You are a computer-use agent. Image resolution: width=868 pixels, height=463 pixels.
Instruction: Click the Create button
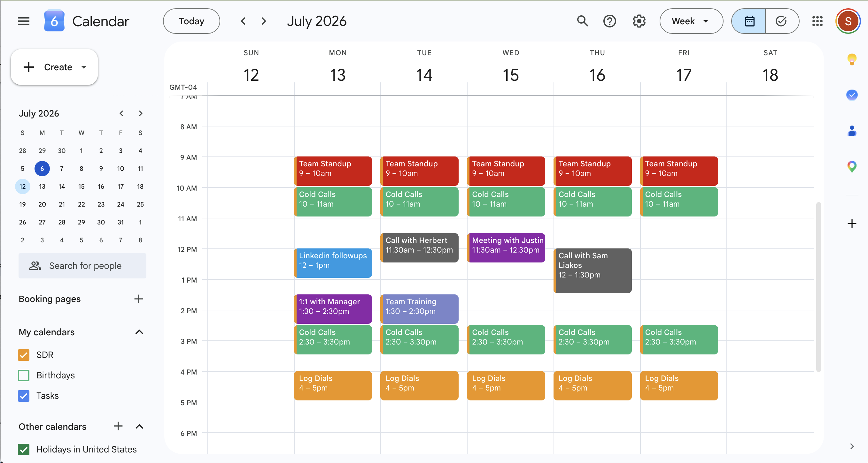54,67
